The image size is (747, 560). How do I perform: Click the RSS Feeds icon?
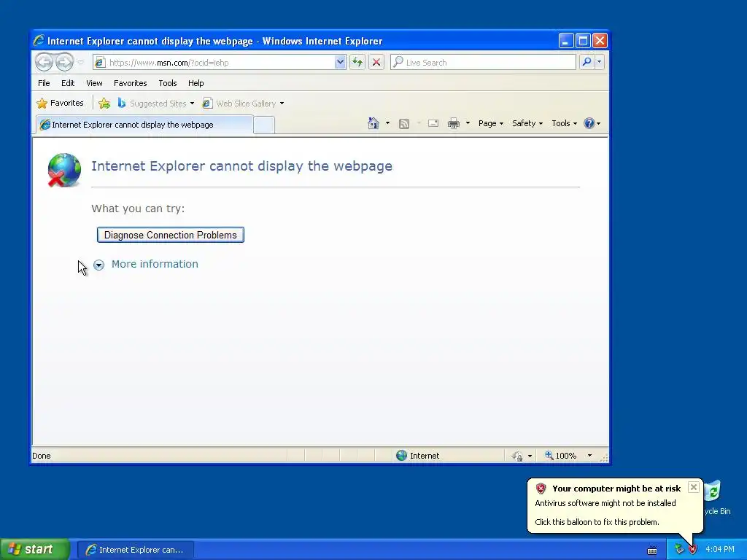[x=404, y=124]
